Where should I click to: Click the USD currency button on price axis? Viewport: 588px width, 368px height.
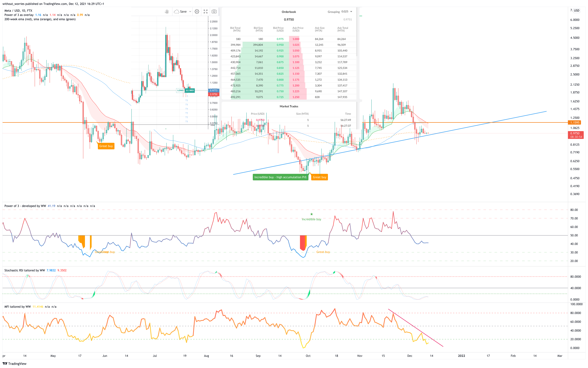[577, 10]
